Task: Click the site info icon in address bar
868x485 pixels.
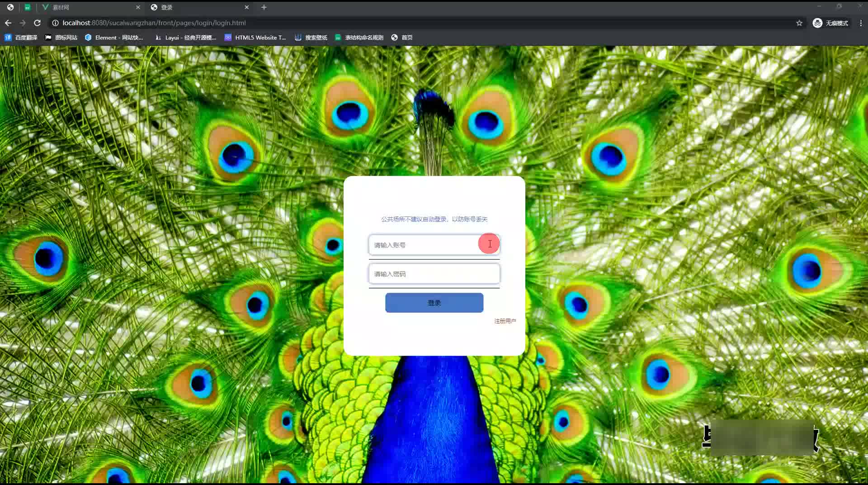Action: 55,23
